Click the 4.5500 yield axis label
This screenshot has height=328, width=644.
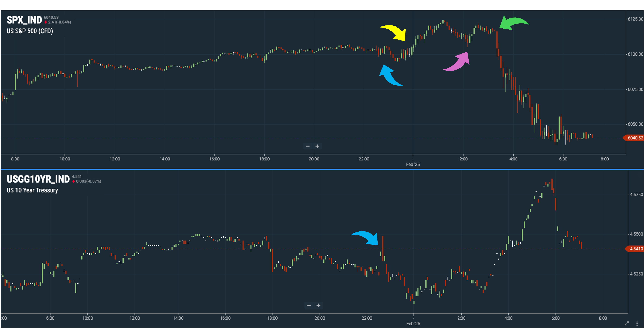coord(636,234)
